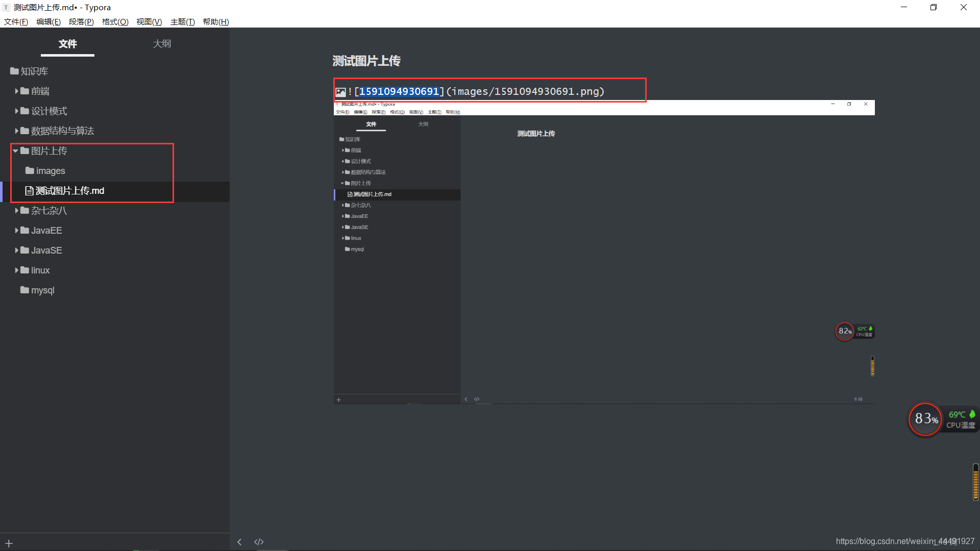This screenshot has width=980, height=551.
Task: Open the 段落(P) menu
Action: (81, 22)
